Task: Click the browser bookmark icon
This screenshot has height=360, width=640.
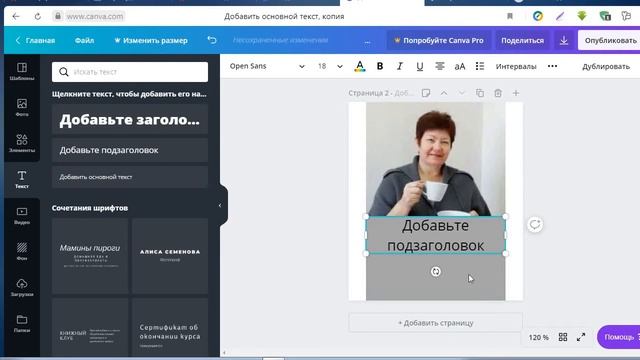Action: 510,16
